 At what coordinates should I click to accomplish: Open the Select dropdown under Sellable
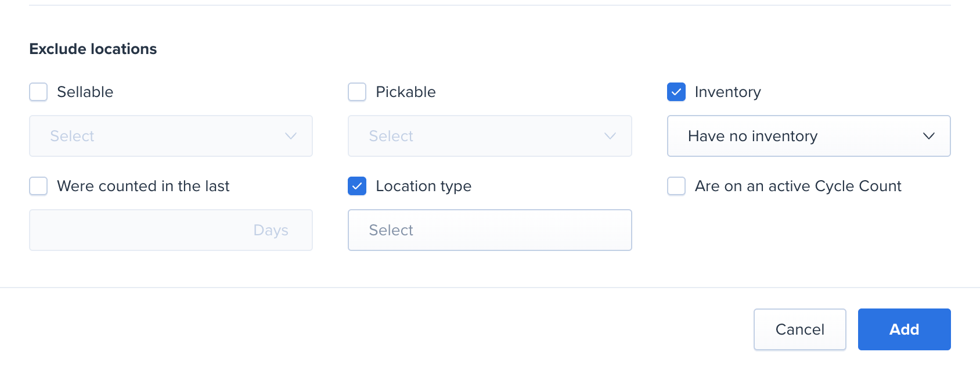[170, 136]
